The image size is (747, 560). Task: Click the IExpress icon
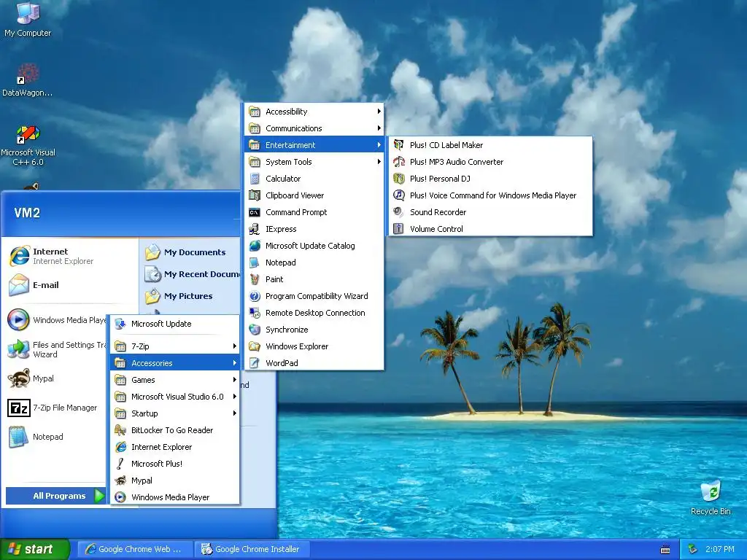coord(255,229)
